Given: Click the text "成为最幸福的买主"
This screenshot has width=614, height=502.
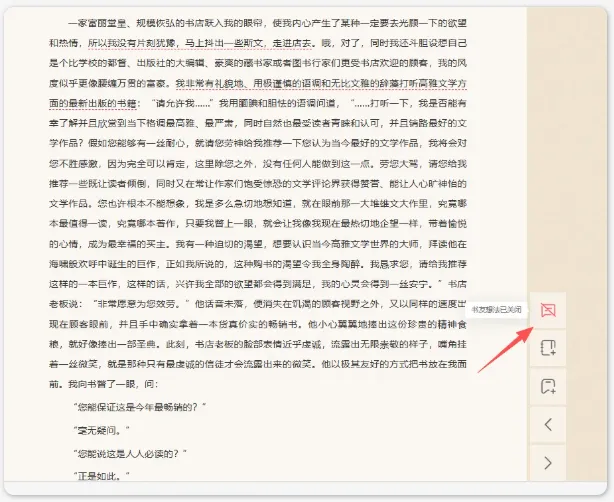Looking at the screenshot, I should click(126, 244).
